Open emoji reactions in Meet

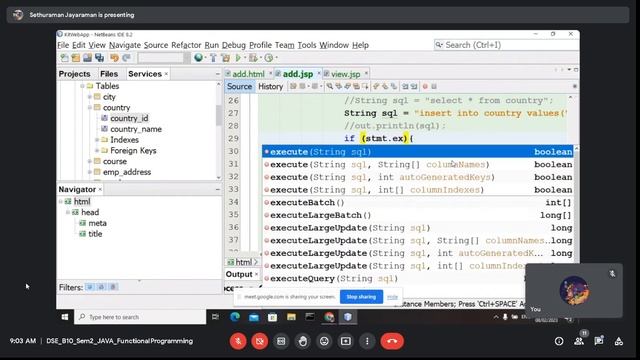pyautogui.click(x=324, y=341)
